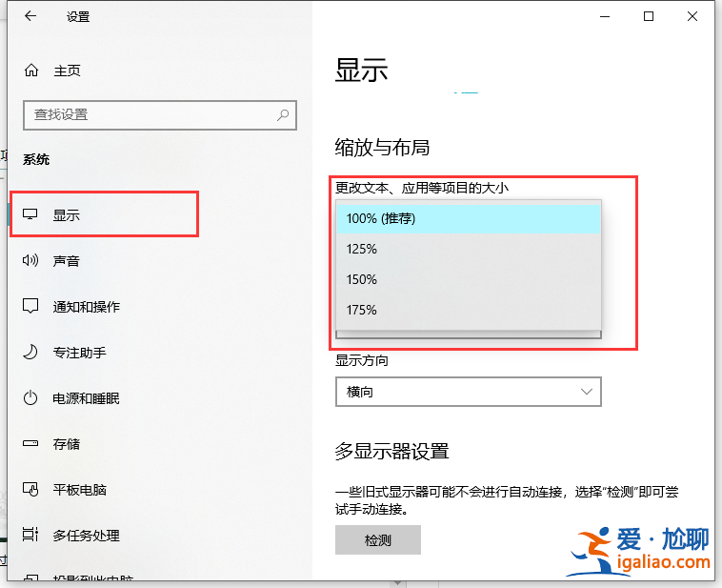Choose 125% from scale dropdown
Screen dimensions: 722x588
[x=468, y=249]
